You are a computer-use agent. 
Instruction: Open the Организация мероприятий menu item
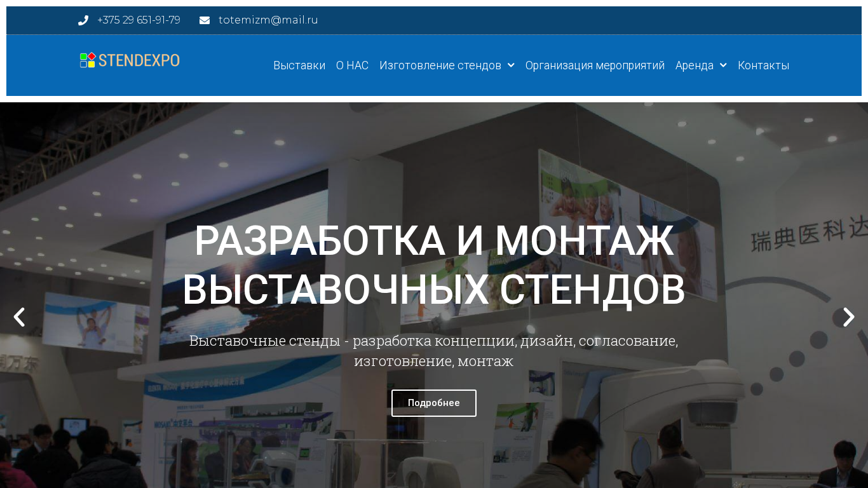595,65
